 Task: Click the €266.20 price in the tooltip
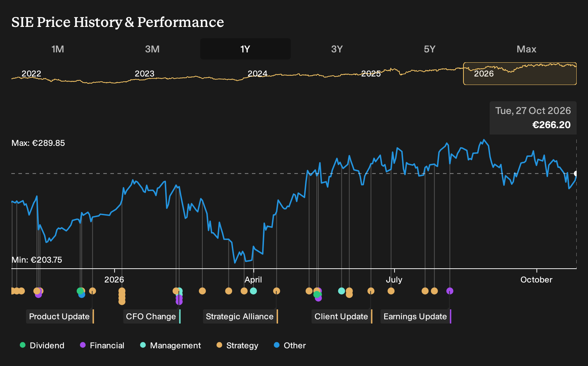[551, 125]
